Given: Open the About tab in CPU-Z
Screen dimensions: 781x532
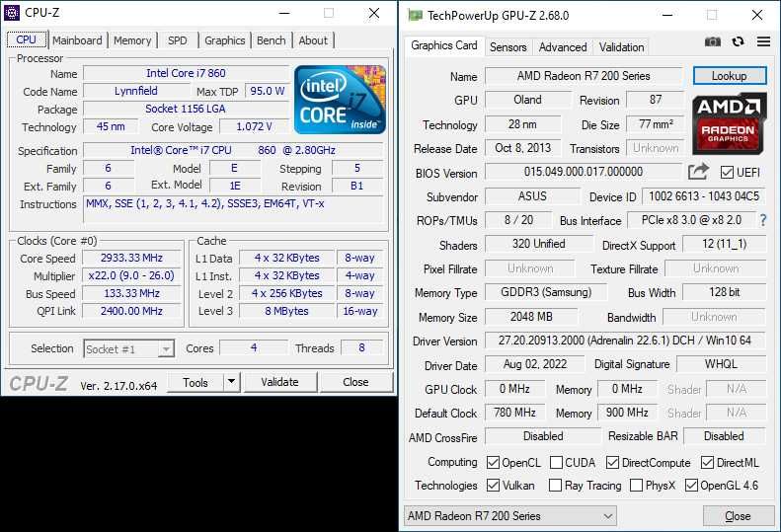Looking at the screenshot, I should [313, 40].
